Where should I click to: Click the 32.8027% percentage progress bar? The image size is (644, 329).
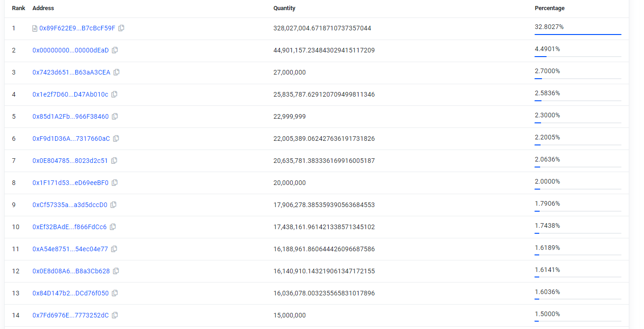point(578,35)
